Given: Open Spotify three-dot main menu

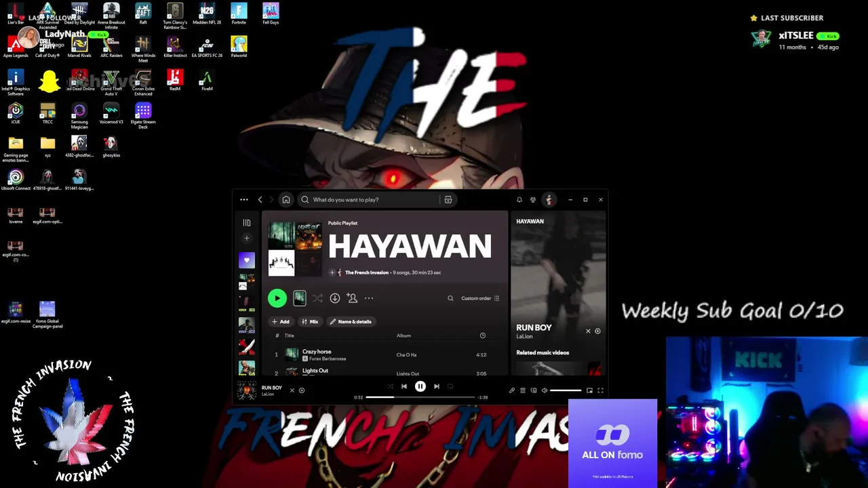Looking at the screenshot, I should [244, 200].
